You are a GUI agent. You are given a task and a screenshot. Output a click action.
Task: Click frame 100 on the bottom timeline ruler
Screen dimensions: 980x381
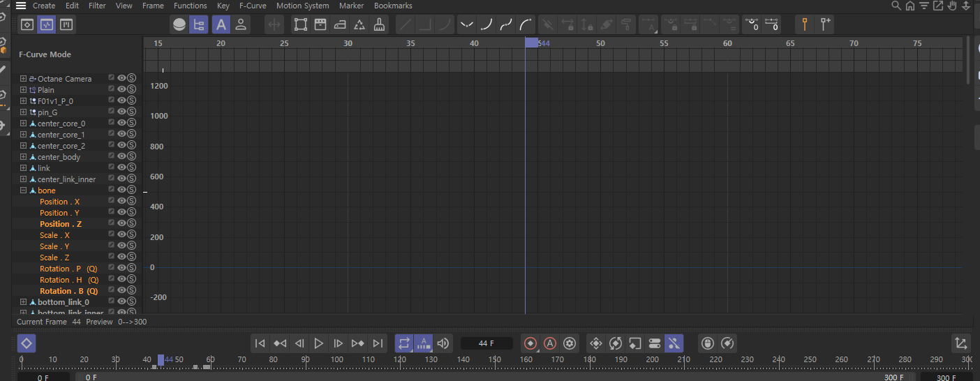click(337, 360)
